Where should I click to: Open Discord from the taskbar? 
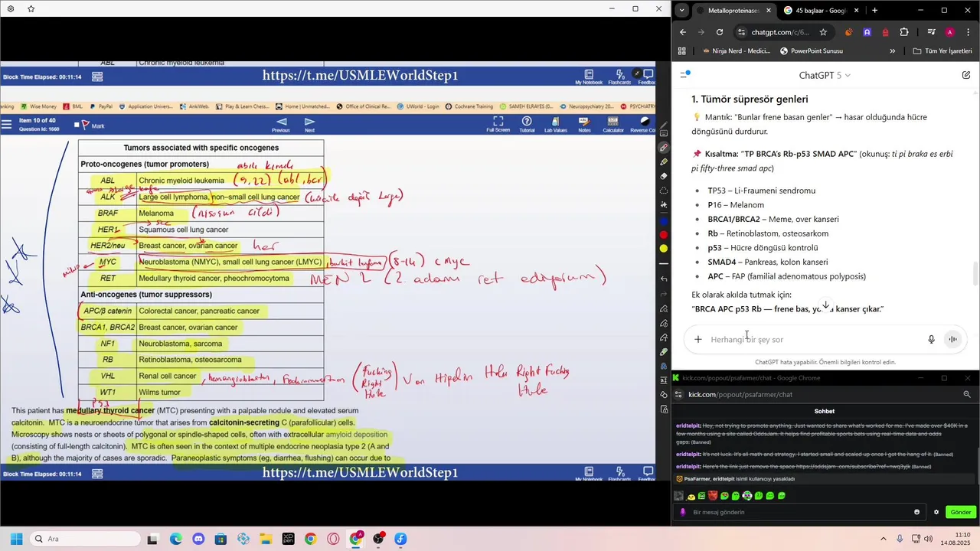pyautogui.click(x=199, y=539)
